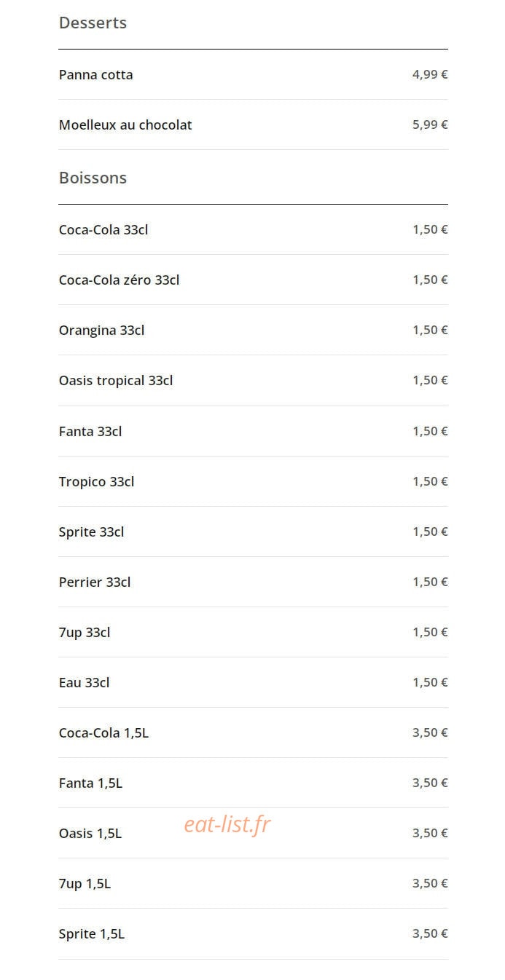The image size is (505, 980).
Task: Choose Coca-Cola 33cl from drinks
Action: (253, 229)
